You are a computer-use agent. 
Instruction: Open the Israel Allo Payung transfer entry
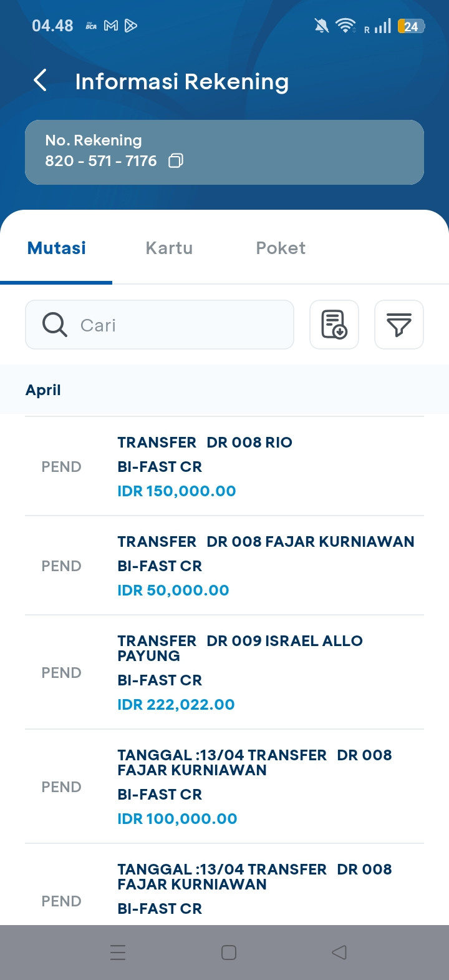pos(224,672)
